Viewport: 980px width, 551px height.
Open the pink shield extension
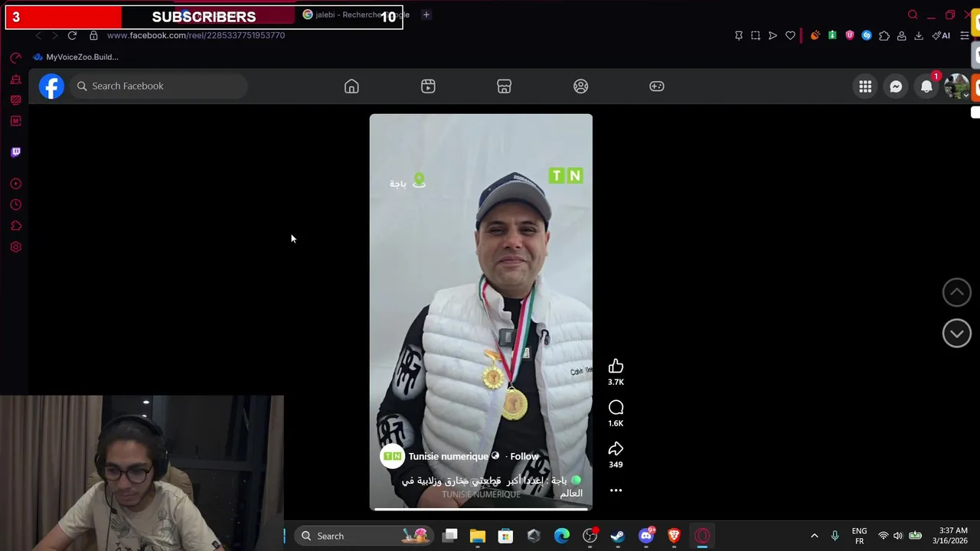click(850, 35)
